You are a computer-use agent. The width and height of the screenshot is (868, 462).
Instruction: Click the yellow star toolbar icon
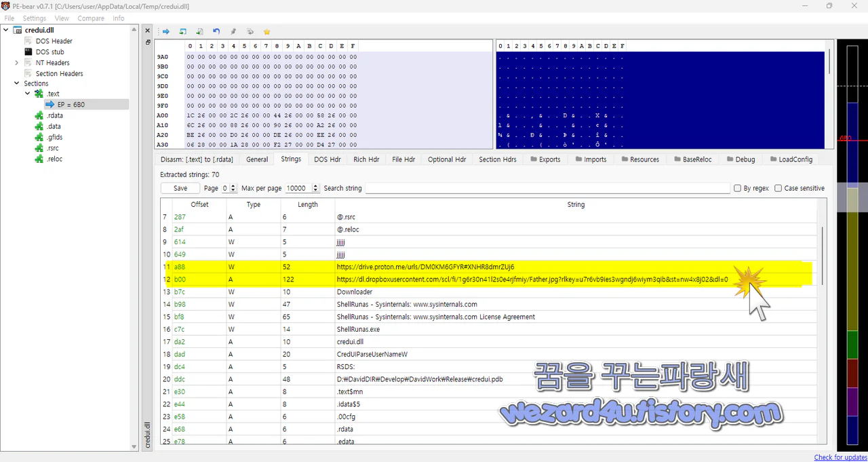[x=267, y=31]
